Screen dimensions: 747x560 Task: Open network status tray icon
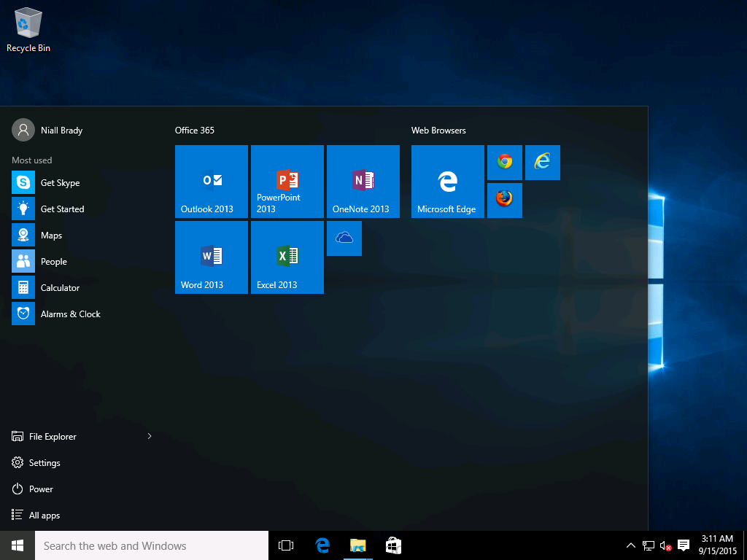point(648,545)
